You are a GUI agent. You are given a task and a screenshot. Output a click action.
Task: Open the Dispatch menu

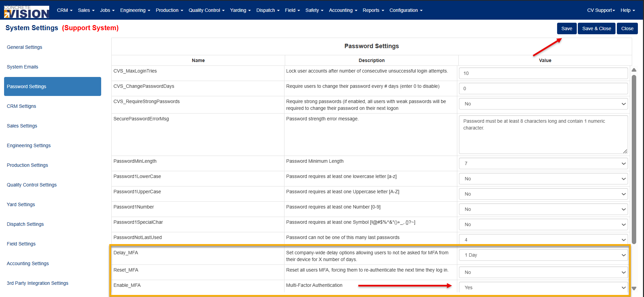point(268,10)
